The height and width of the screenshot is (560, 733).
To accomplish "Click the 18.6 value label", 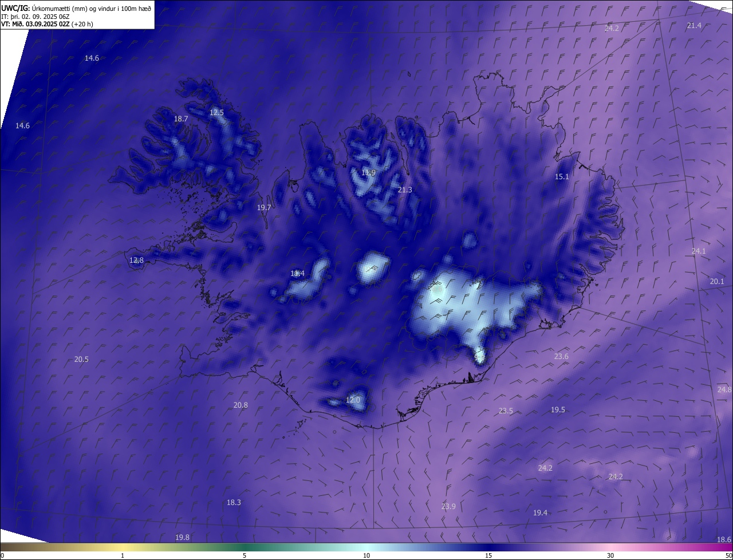I will 724,540.
